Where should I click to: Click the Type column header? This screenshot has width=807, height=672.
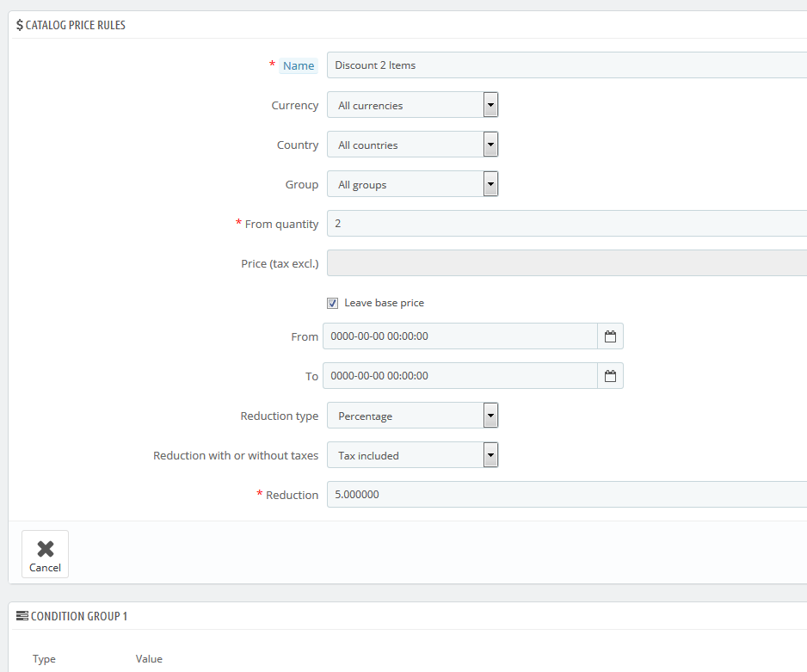tap(44, 659)
